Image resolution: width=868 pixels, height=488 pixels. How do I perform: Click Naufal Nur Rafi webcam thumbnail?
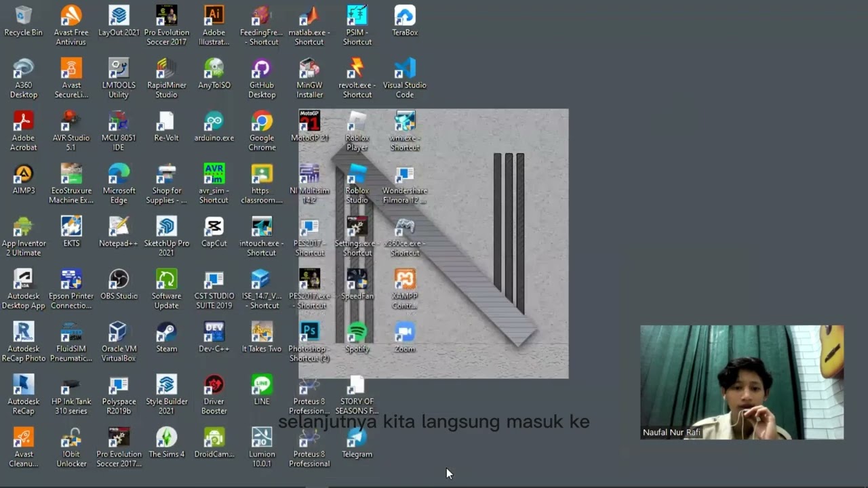[742, 382]
